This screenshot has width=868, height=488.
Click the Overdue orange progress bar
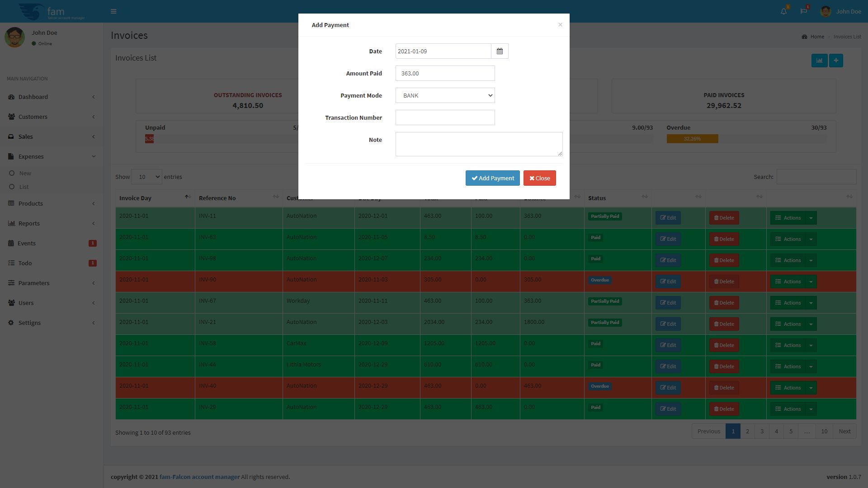[x=692, y=139]
